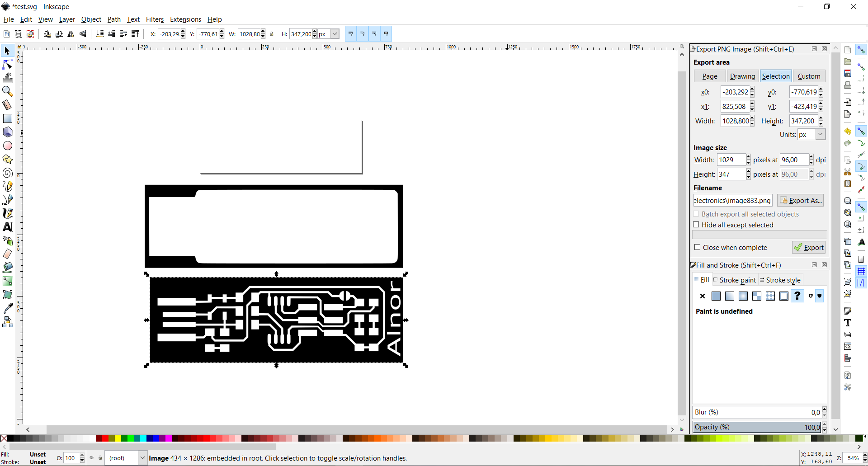
Task: Select the Measure tool
Action: click(x=7, y=105)
